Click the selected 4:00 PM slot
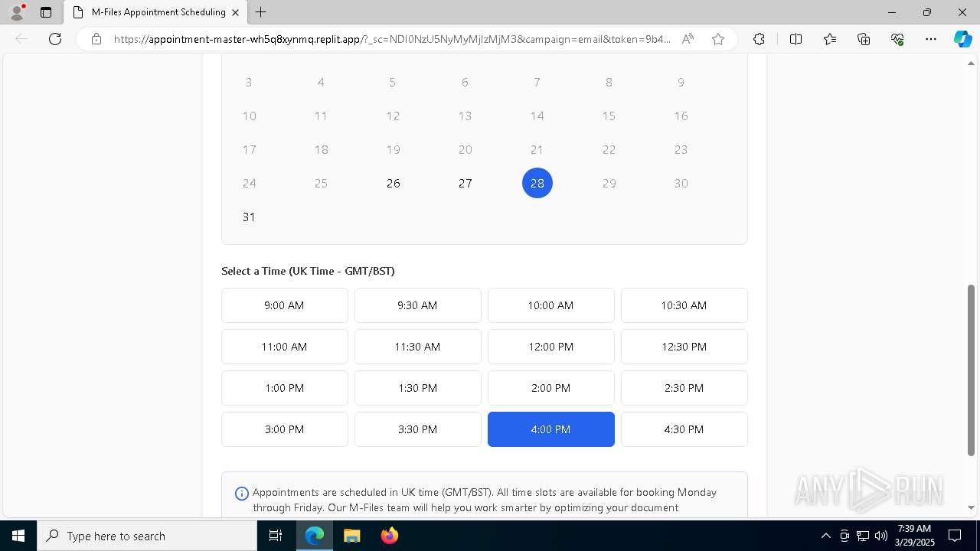The image size is (980, 551). tap(551, 429)
